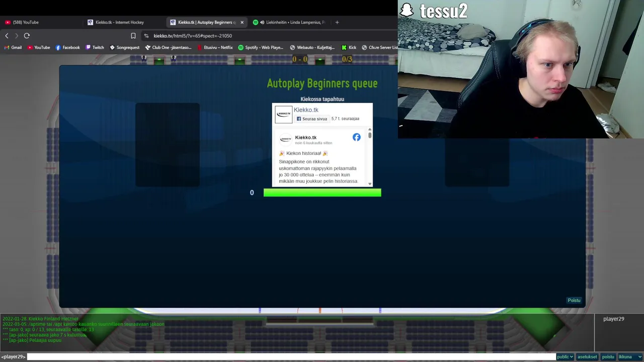Click the green queue progress bar
The height and width of the screenshot is (362, 644).
322,193
